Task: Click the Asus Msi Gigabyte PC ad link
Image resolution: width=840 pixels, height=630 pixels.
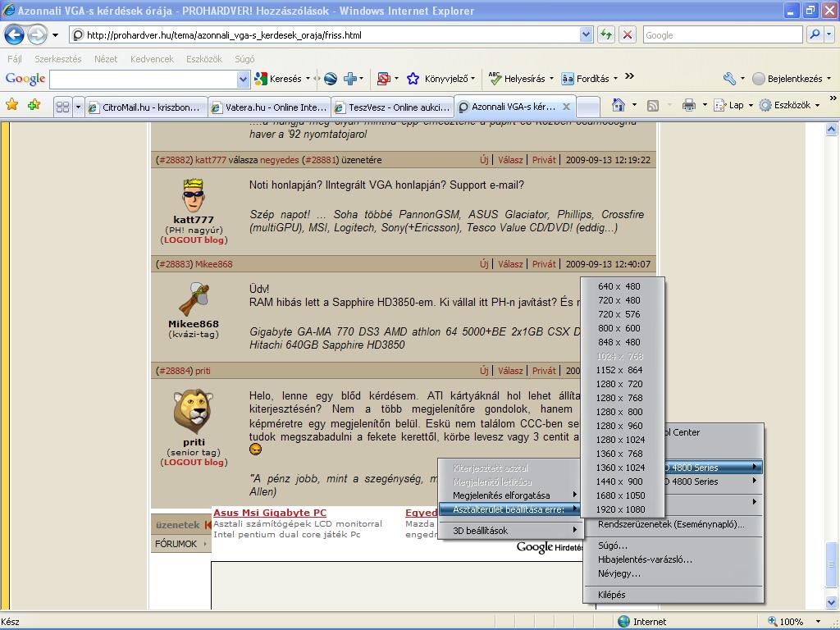Action: click(269, 513)
